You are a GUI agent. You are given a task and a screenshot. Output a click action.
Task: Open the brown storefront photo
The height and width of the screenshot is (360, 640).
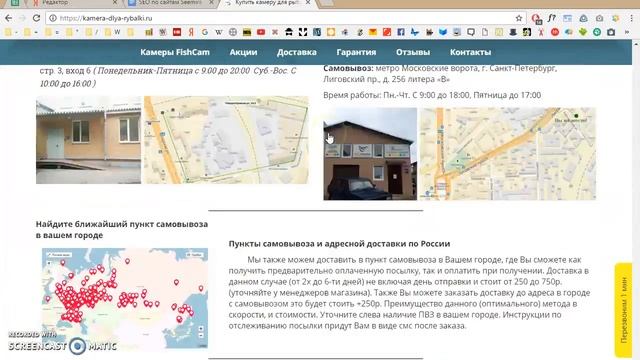(x=370, y=154)
